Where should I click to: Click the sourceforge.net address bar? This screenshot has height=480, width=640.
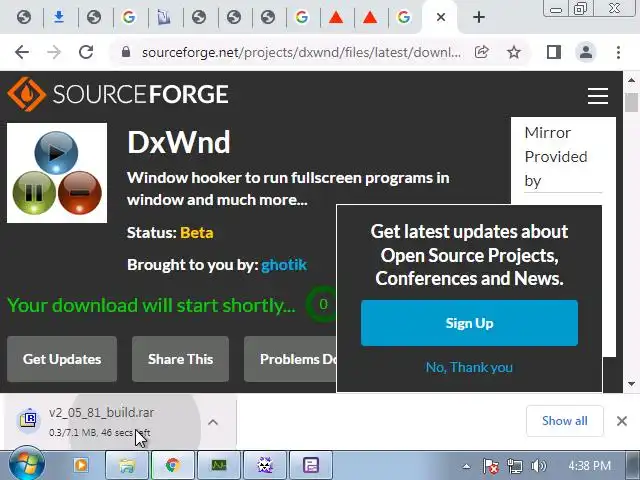(301, 52)
